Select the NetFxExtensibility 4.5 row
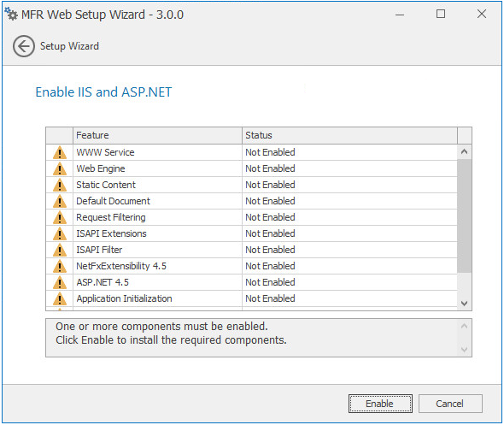This screenshot has width=504, height=425. pos(252,266)
